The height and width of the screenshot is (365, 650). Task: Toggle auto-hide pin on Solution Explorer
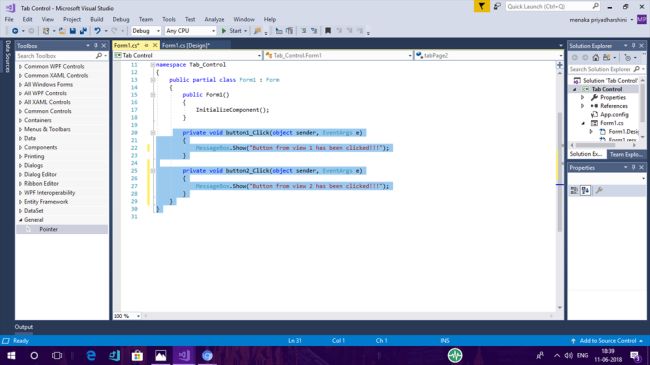pos(634,46)
